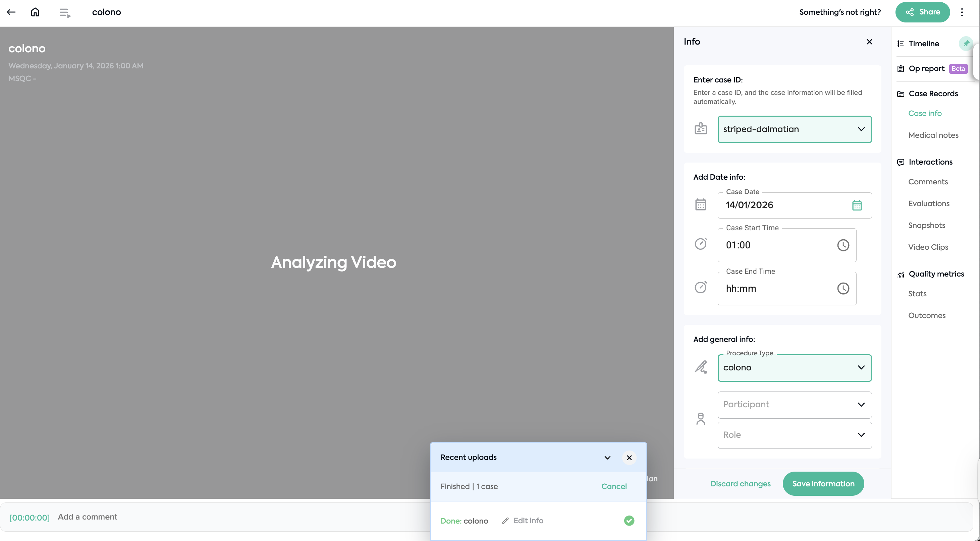980x541 pixels.
Task: Close the Recent uploads popup
Action: (x=629, y=458)
